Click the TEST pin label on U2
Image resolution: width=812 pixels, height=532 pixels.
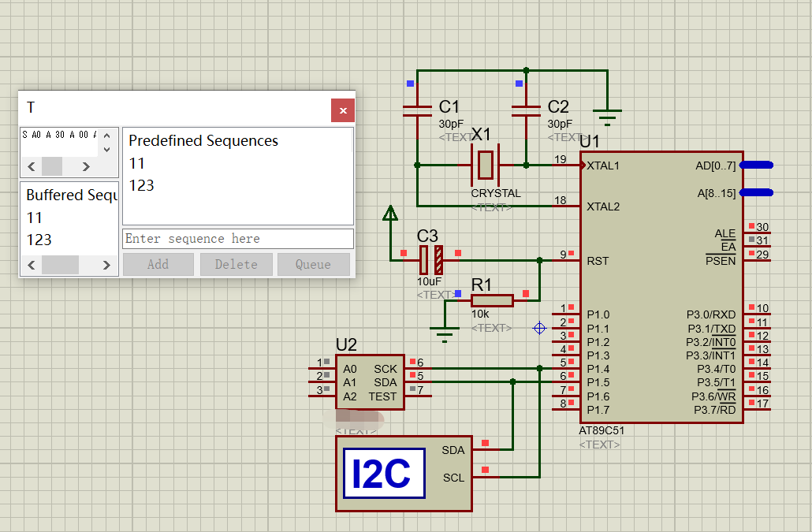point(382,396)
